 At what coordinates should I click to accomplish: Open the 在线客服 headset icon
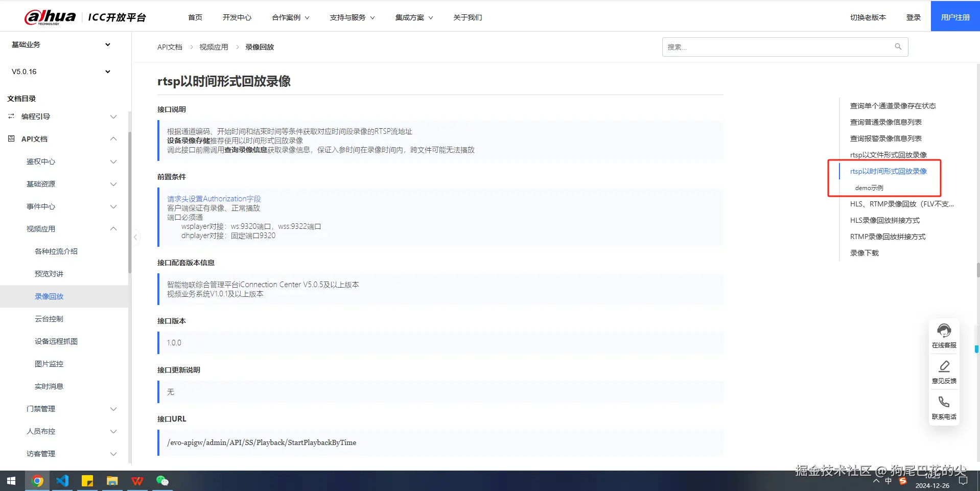coord(944,331)
